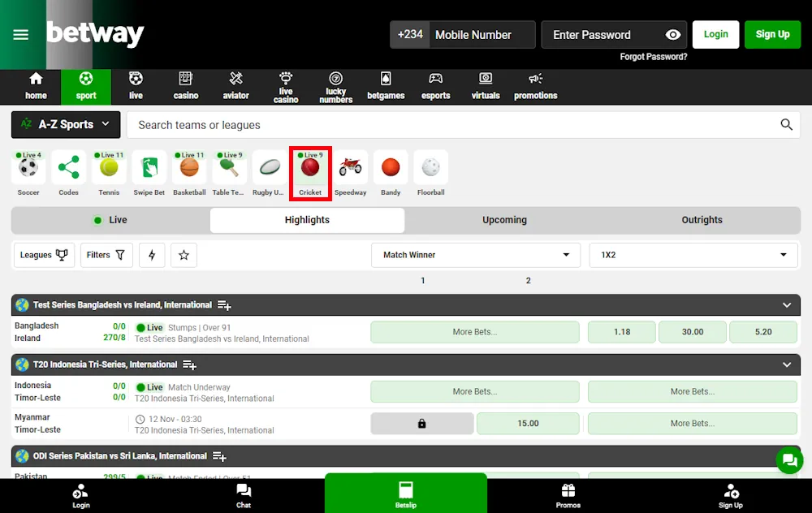This screenshot has height=513, width=812.
Task: Open the green Chat bubble
Action: coord(788,460)
